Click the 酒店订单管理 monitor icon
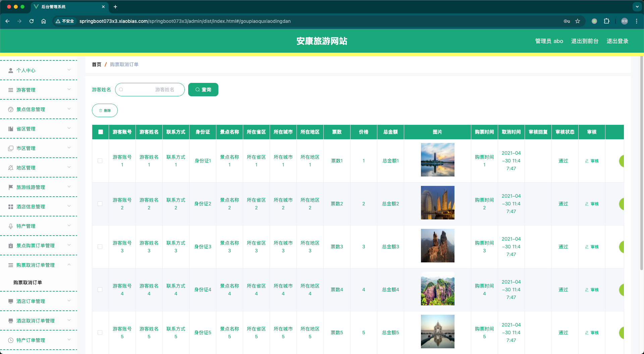 pos(11,301)
